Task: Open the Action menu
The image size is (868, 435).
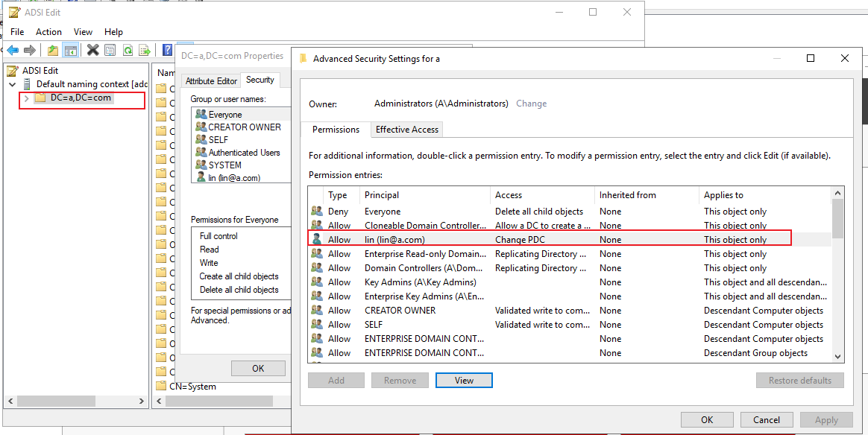Action: pos(48,32)
